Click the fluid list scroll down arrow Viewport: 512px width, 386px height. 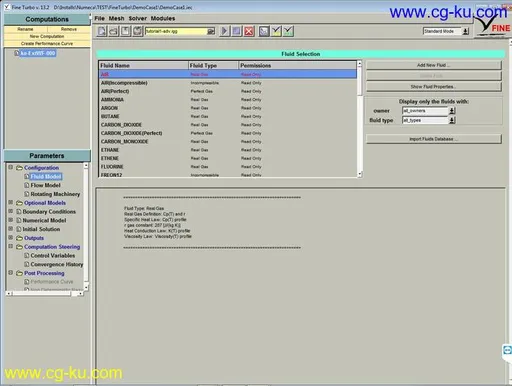pos(359,174)
